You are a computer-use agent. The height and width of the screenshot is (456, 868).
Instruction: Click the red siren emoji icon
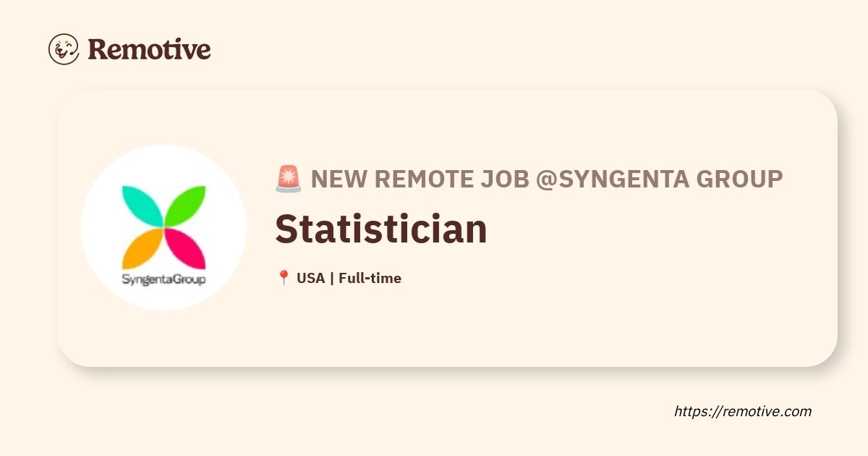pyautogui.click(x=288, y=179)
